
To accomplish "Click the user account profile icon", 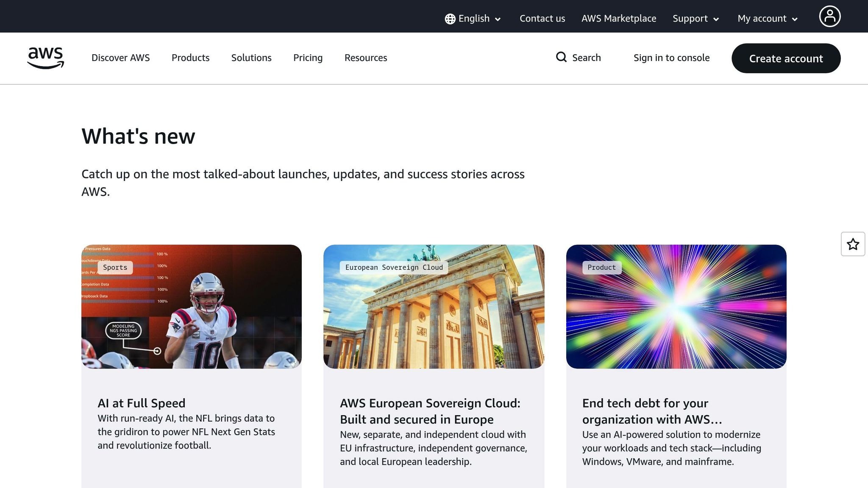I will pos(829,16).
